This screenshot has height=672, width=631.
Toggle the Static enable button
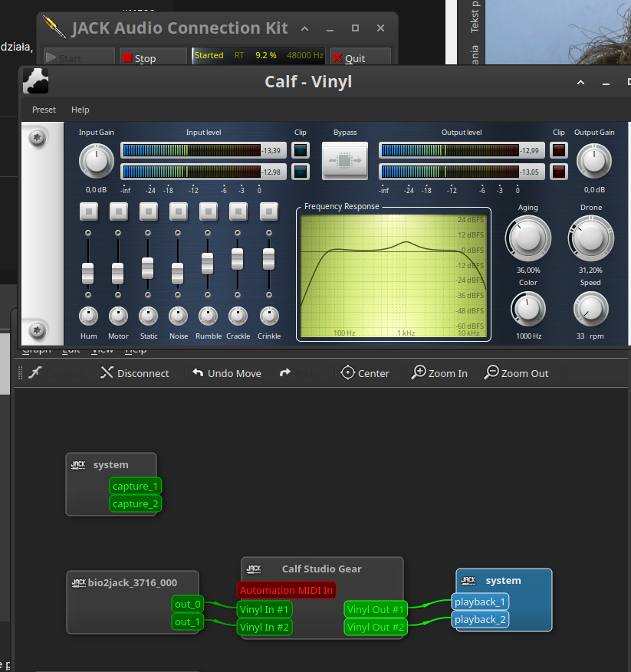tap(149, 211)
